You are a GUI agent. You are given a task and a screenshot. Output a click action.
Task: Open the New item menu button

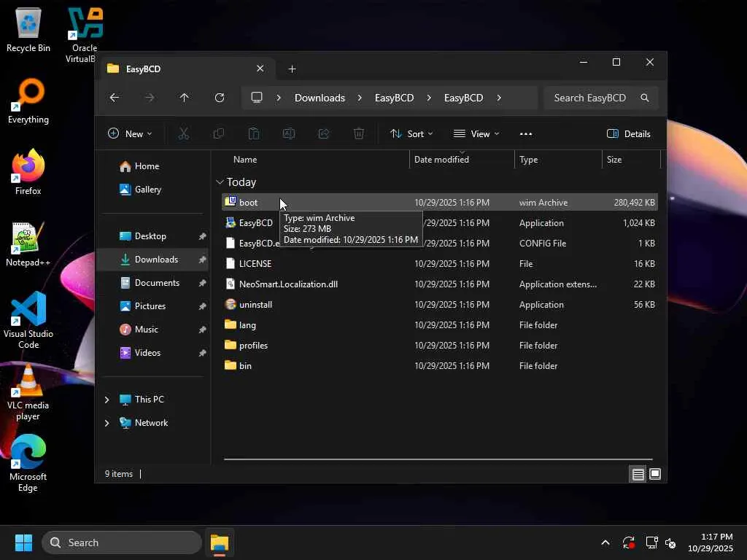coord(130,133)
